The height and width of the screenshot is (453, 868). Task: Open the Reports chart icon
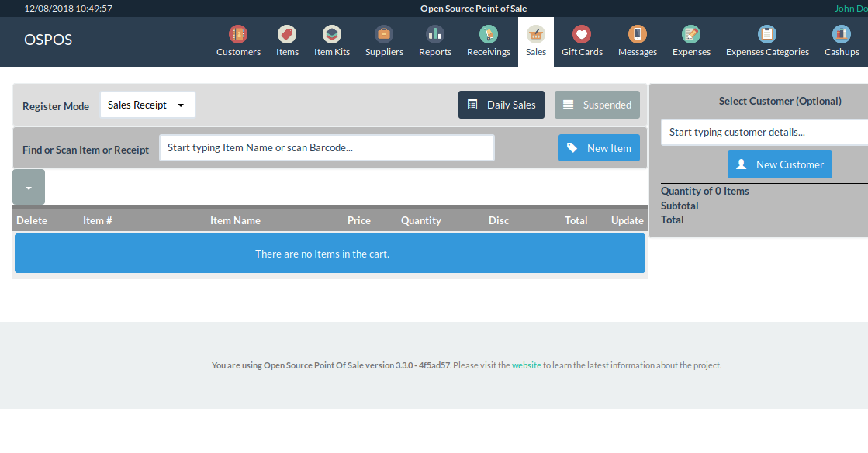(x=434, y=40)
